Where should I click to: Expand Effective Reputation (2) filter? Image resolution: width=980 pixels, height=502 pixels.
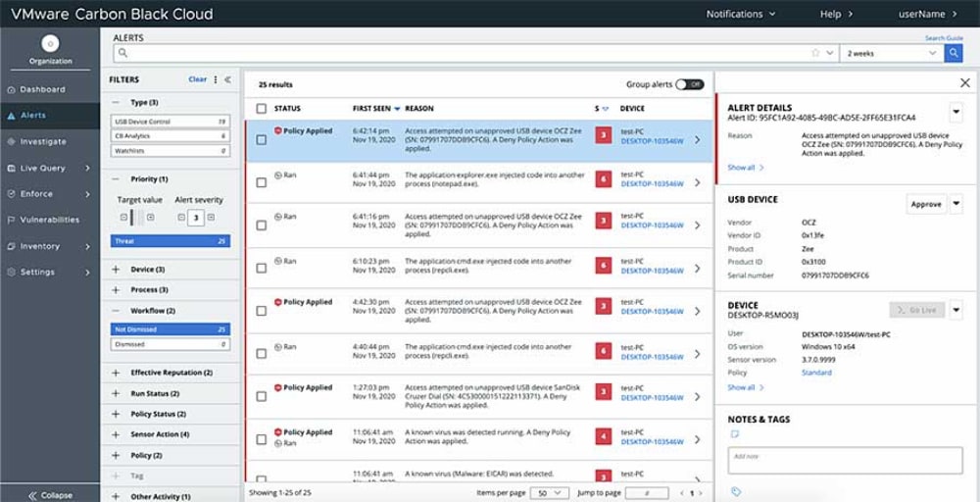pyautogui.click(x=115, y=373)
